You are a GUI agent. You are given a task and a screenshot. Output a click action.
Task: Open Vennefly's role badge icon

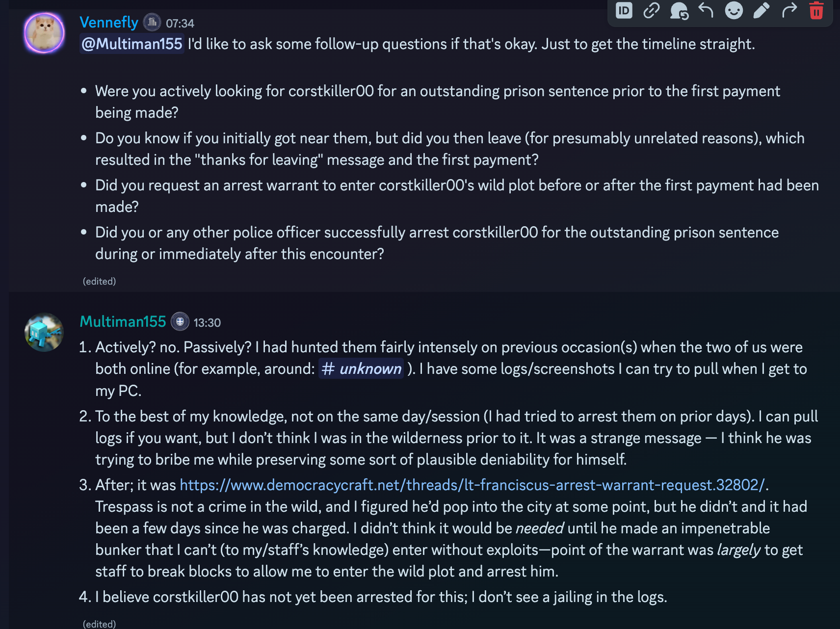152,22
